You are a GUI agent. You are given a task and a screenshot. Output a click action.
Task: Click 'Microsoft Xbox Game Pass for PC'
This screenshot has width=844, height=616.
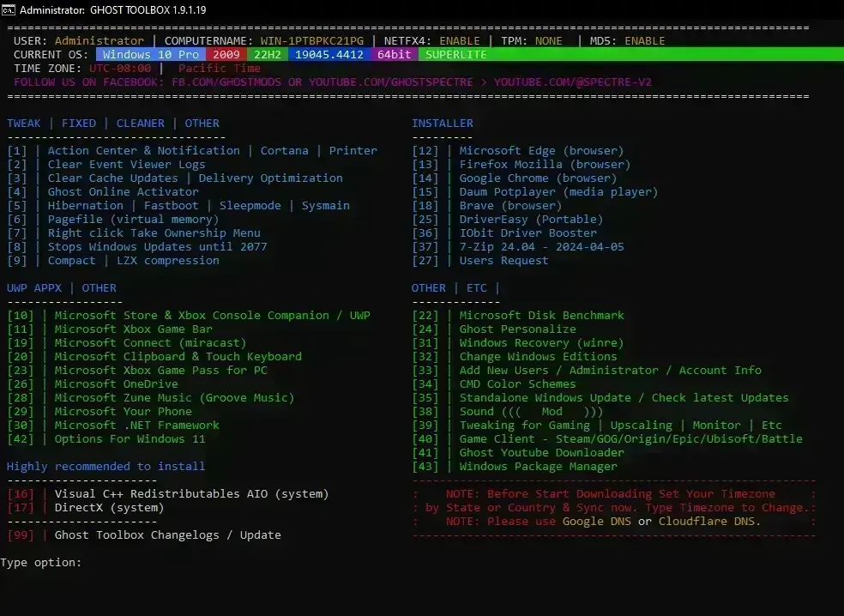(x=161, y=371)
